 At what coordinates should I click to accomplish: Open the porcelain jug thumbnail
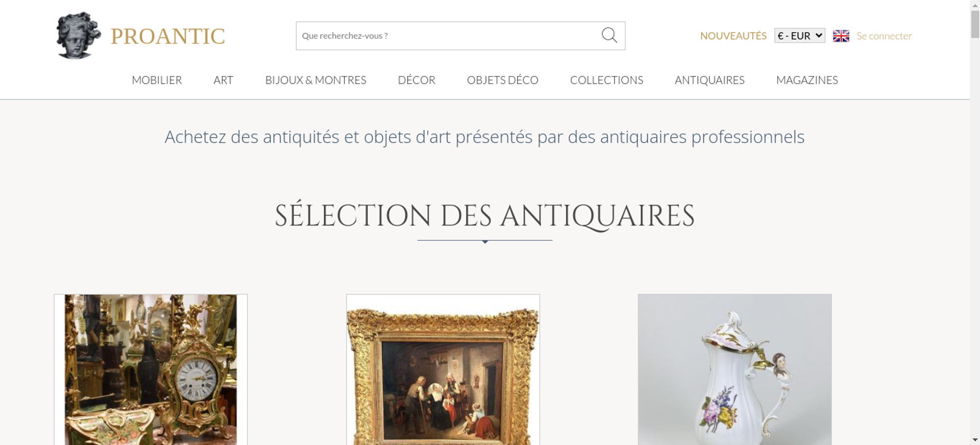click(x=735, y=370)
